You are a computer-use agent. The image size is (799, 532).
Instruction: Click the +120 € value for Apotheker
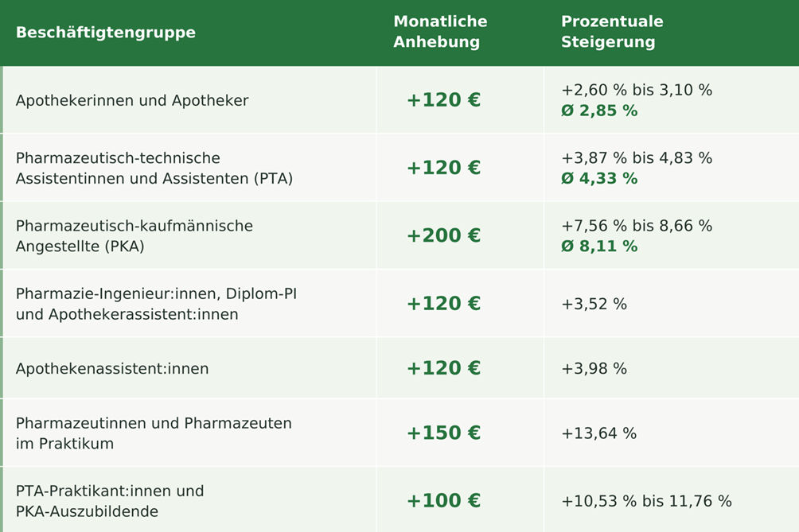(443, 99)
